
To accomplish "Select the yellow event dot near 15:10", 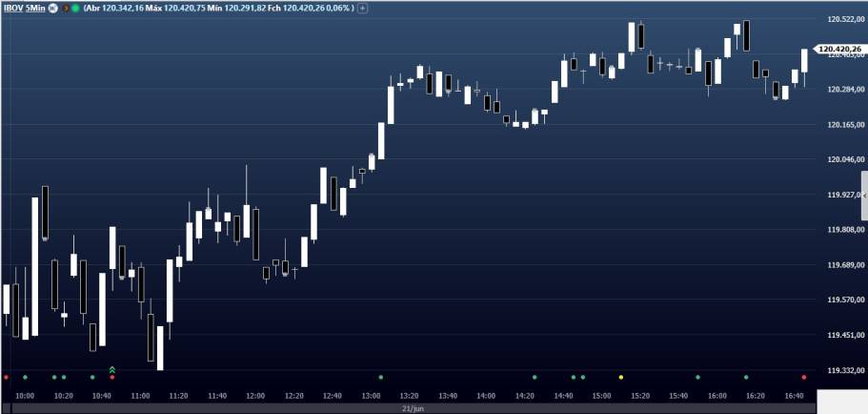I will (x=621, y=378).
